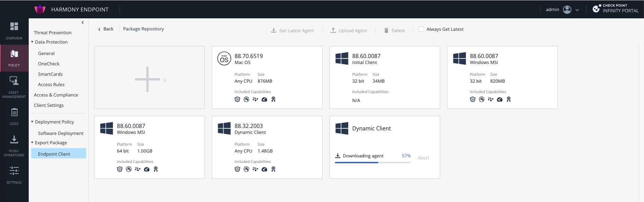644x202 pixels.
Task: Collapse the Data Protection tree section
Action: [32, 42]
